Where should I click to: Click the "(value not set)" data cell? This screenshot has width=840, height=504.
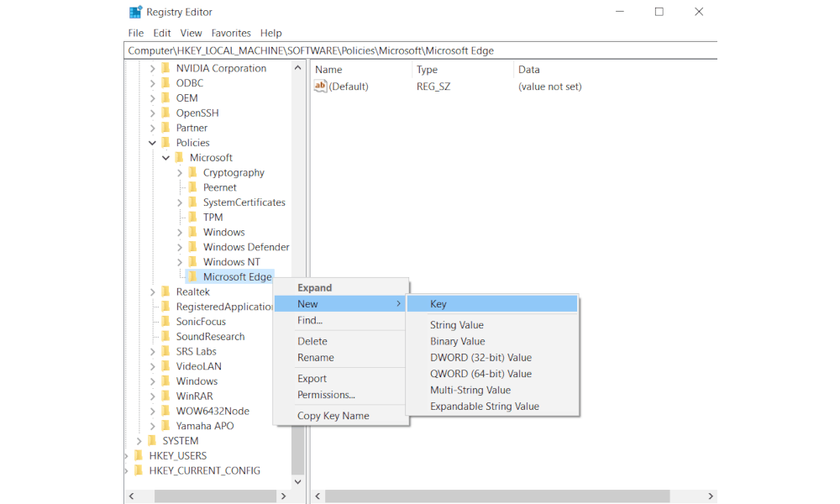coord(549,87)
